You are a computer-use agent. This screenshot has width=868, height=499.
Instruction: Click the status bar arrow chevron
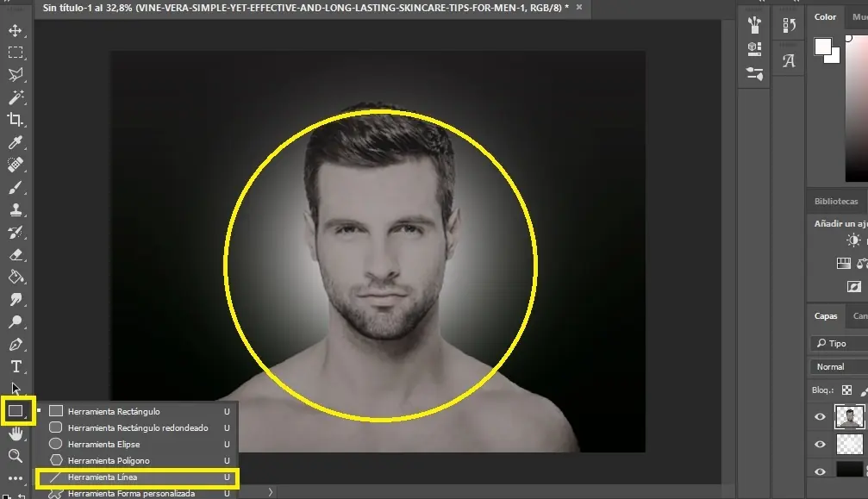[x=270, y=492]
